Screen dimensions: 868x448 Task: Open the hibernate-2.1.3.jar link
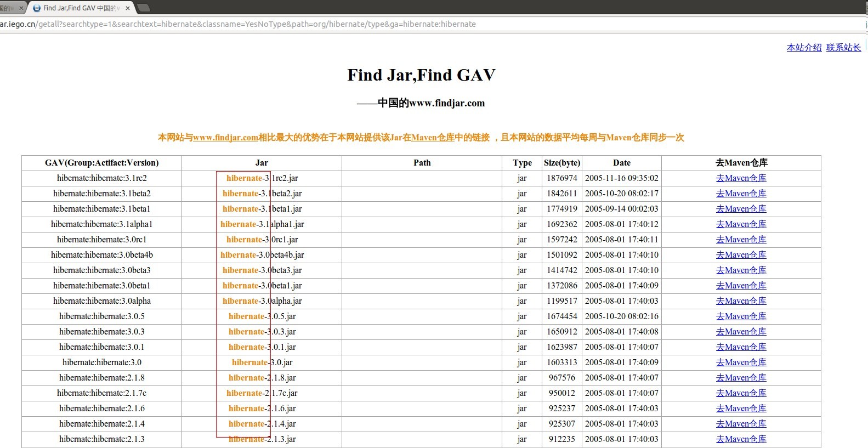click(262, 439)
